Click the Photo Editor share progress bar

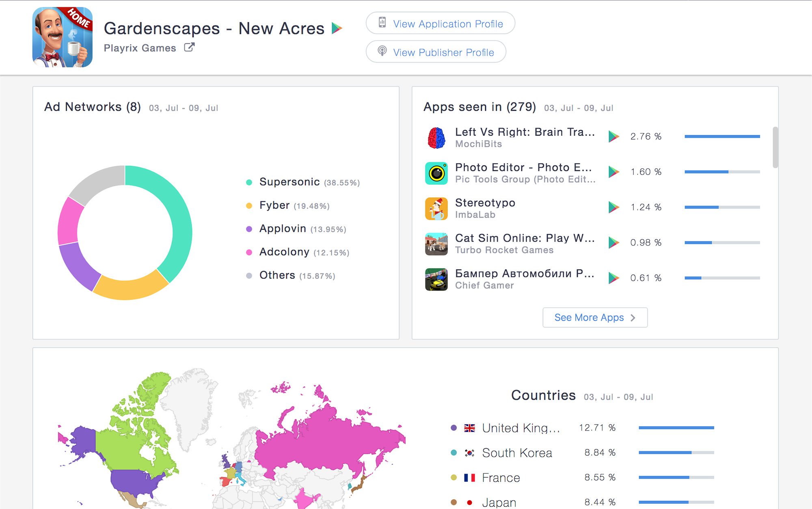coord(722,172)
